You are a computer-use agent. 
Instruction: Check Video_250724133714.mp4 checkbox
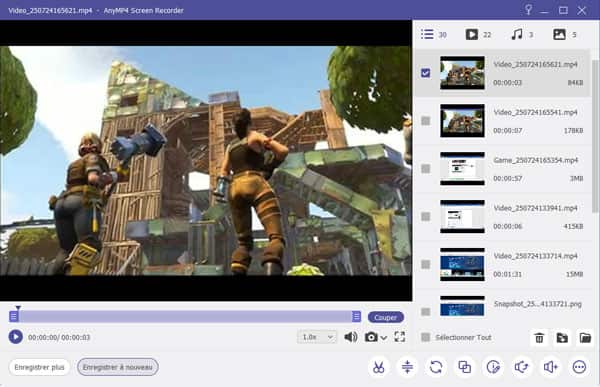pyautogui.click(x=426, y=265)
